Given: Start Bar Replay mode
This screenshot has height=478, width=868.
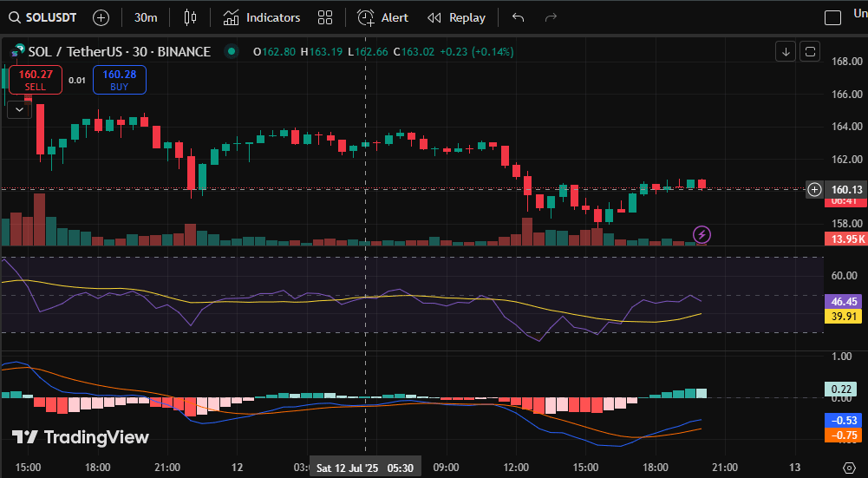Looking at the screenshot, I should tap(457, 17).
